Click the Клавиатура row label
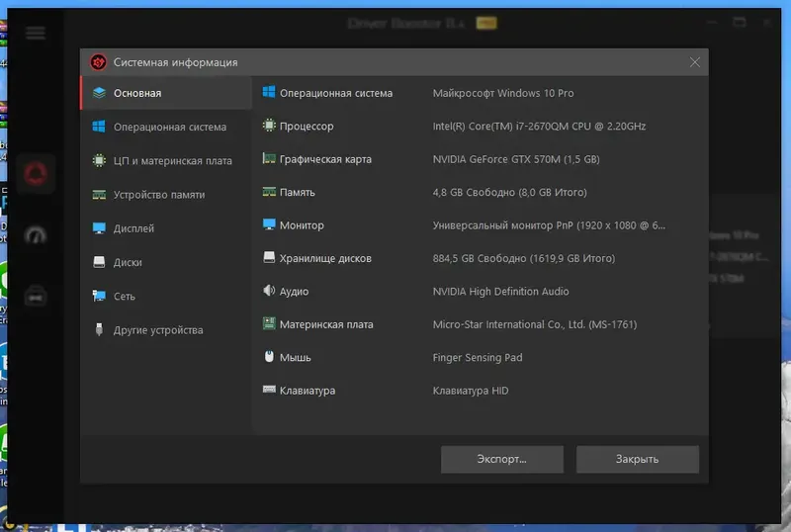The image size is (791, 532). pyautogui.click(x=308, y=391)
